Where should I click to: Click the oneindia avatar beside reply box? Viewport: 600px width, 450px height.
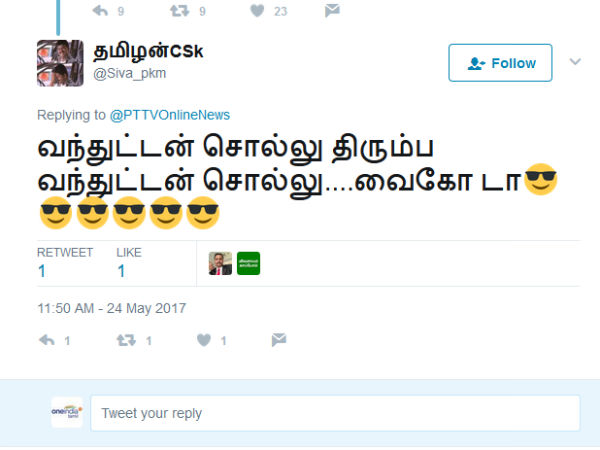point(67,412)
